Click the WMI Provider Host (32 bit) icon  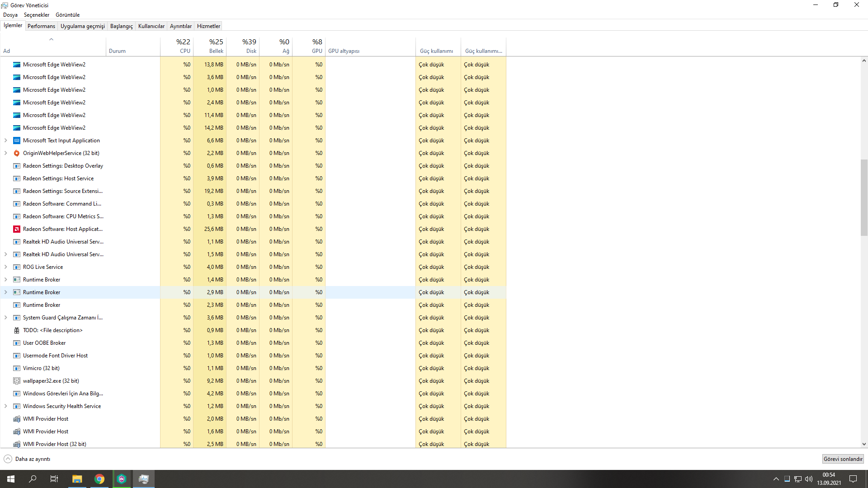(17, 444)
